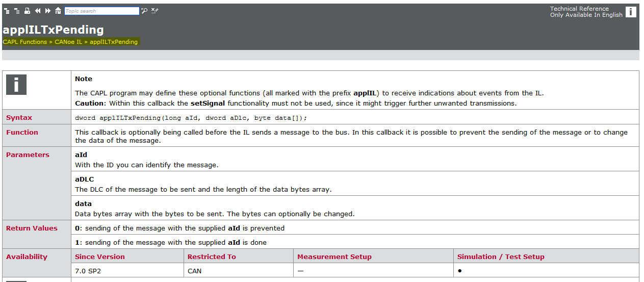
Task: Click the applILTxPending syntax code line
Action: click(x=191, y=118)
